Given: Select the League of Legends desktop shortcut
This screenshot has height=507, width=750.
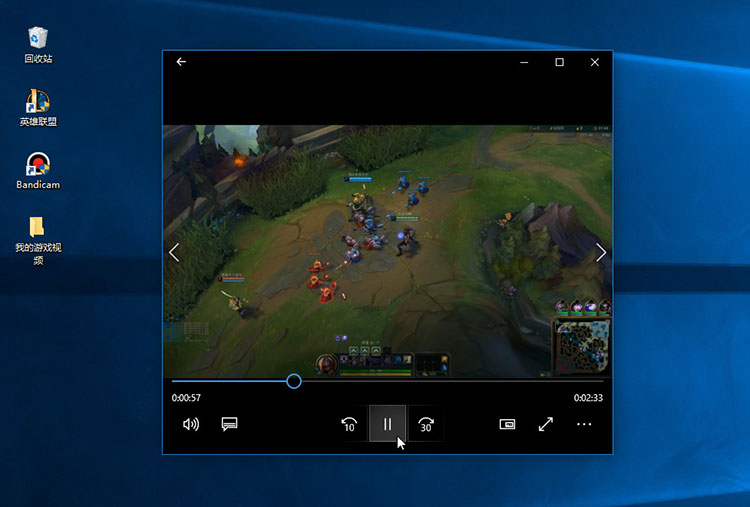Looking at the screenshot, I should tap(38, 108).
